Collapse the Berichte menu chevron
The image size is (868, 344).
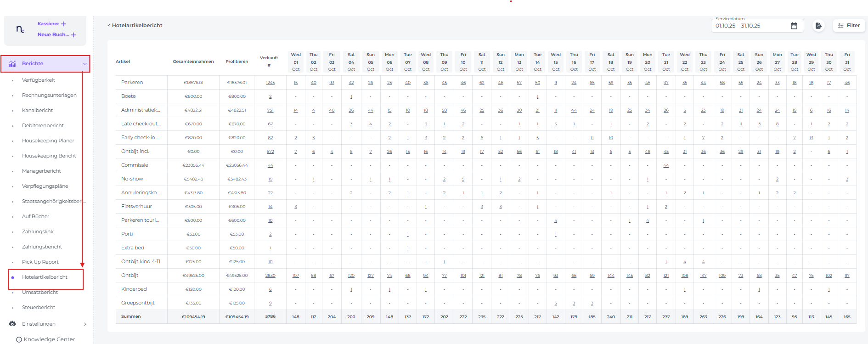(x=85, y=64)
